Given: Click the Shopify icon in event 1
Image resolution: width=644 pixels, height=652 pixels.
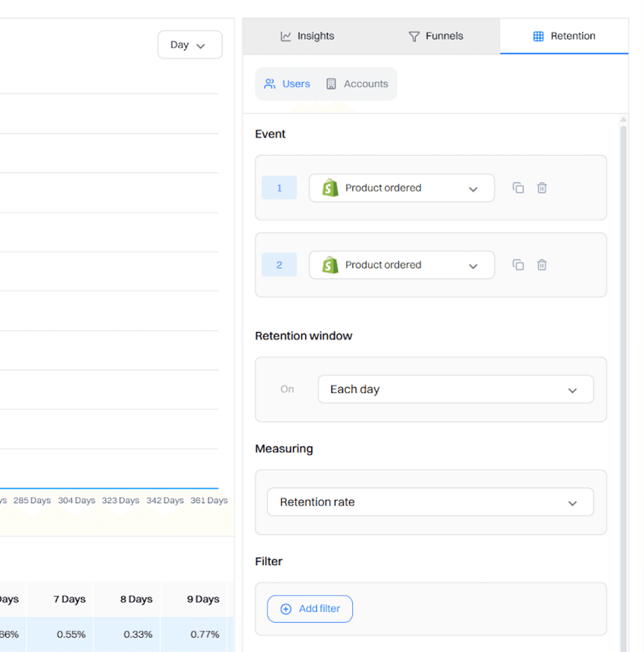Looking at the screenshot, I should click(x=330, y=188).
